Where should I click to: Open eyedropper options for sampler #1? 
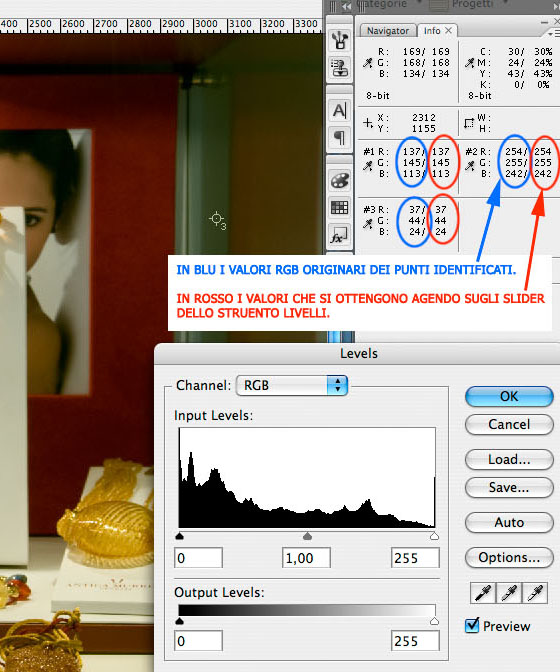(x=368, y=166)
